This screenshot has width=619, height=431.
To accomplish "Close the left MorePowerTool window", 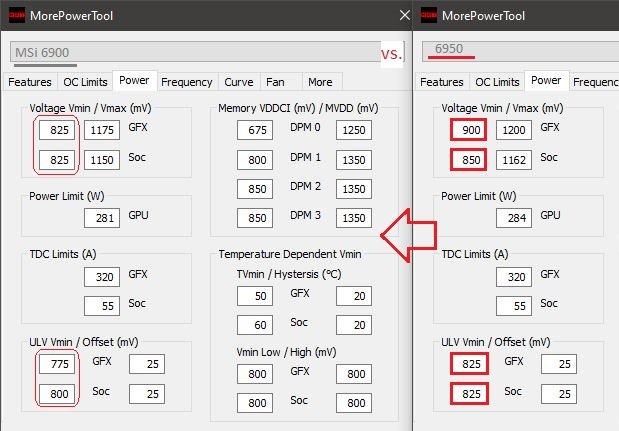I will tap(405, 15).
